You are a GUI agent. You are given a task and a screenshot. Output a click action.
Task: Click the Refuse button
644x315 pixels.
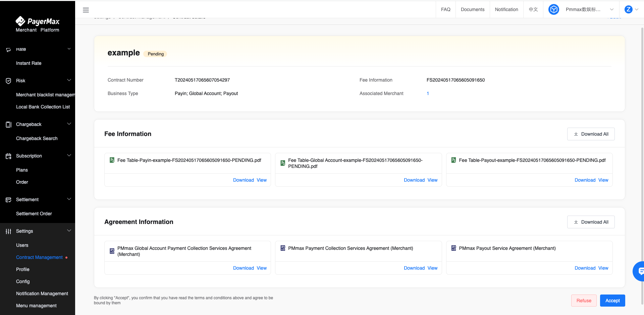pos(584,301)
